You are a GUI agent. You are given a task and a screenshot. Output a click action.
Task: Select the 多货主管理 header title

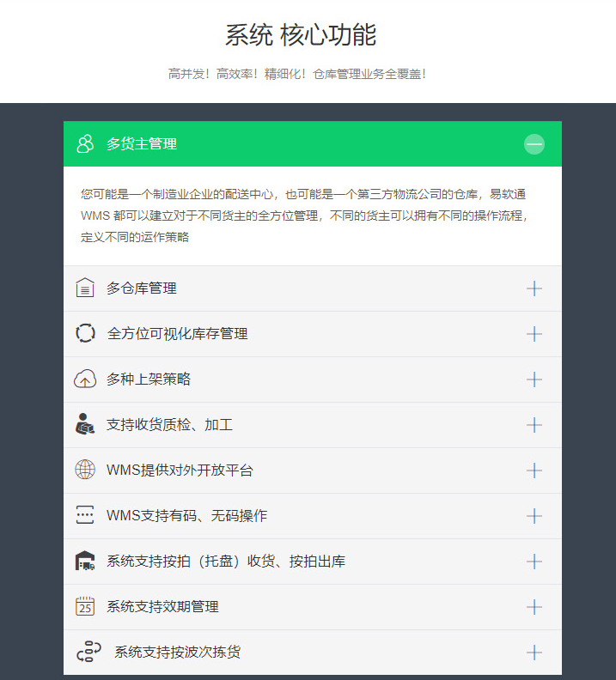click(142, 144)
